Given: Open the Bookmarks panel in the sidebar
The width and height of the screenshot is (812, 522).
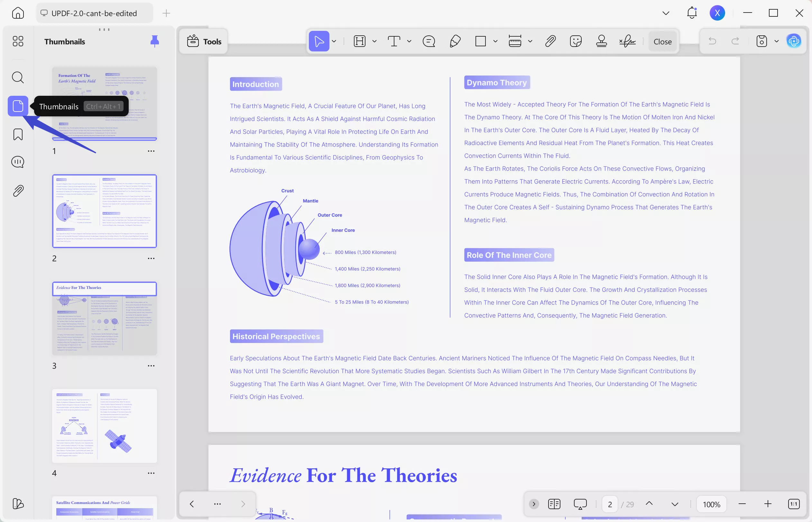Looking at the screenshot, I should 17,134.
